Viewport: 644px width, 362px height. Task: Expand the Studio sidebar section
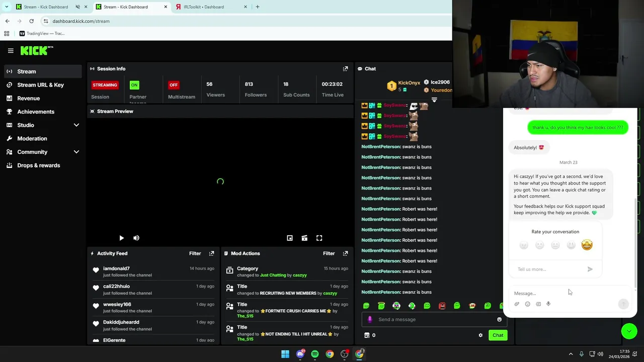click(76, 125)
